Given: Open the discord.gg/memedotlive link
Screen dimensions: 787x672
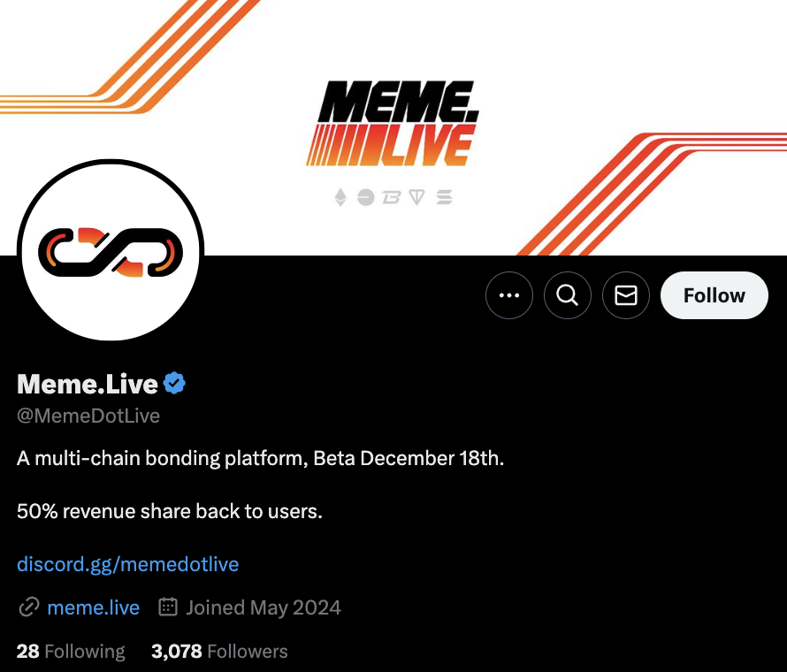Looking at the screenshot, I should [127, 564].
